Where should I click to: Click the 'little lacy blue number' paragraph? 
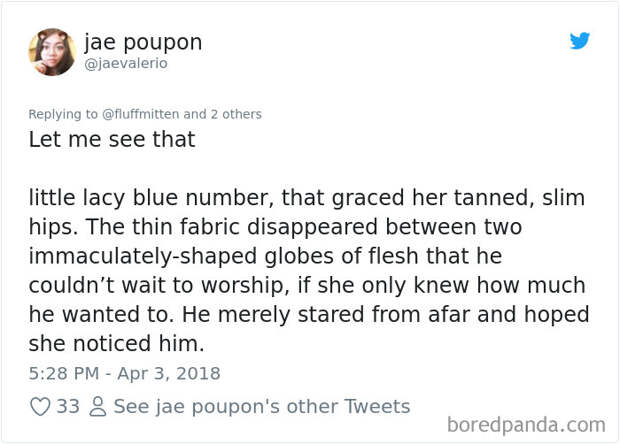pyautogui.click(x=309, y=270)
